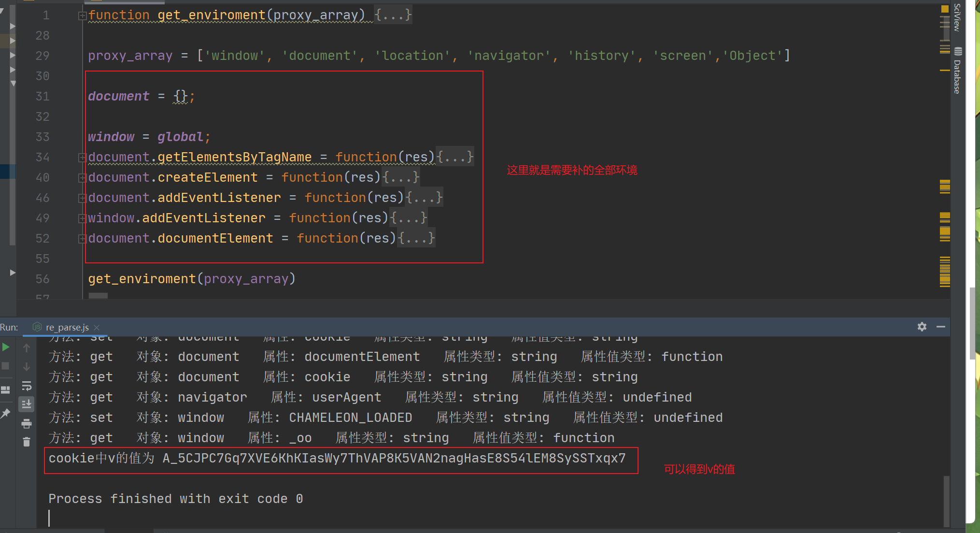Screen dimensions: 980x533
Task: Expand folded window.addEventListener function
Action: click(x=82, y=218)
